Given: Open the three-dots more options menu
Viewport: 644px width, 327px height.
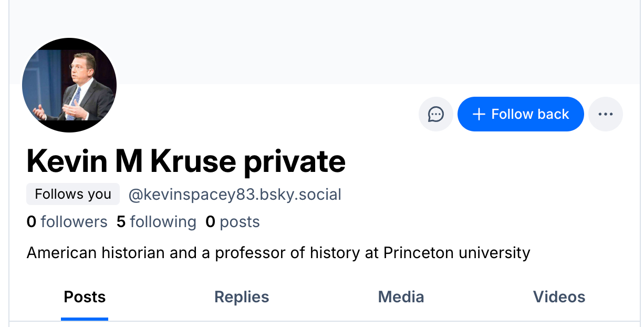Looking at the screenshot, I should coord(605,114).
